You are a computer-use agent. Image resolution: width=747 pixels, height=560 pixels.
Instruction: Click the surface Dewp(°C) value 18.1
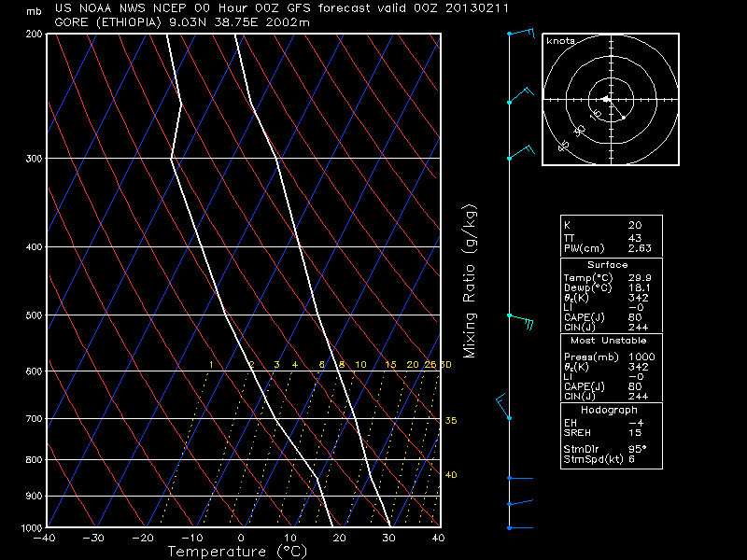tap(640, 287)
